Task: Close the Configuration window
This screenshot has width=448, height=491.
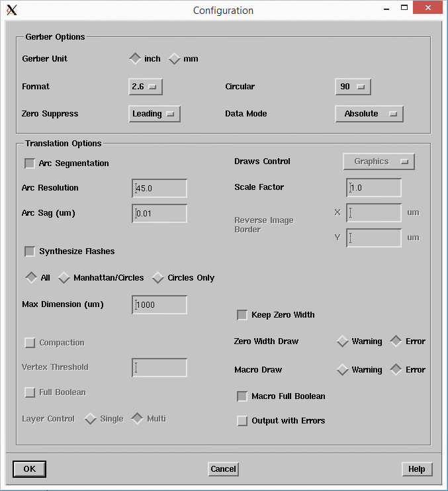Action: [428, 8]
